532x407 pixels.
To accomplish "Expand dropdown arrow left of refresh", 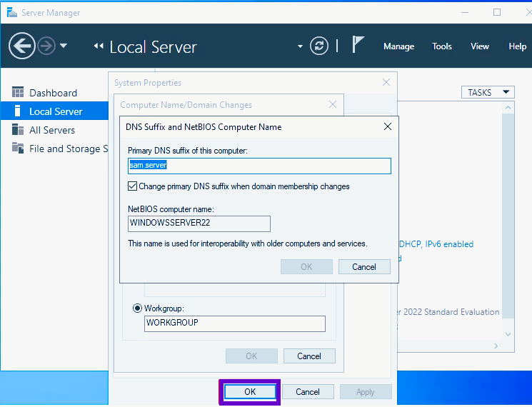I will 300,46.
